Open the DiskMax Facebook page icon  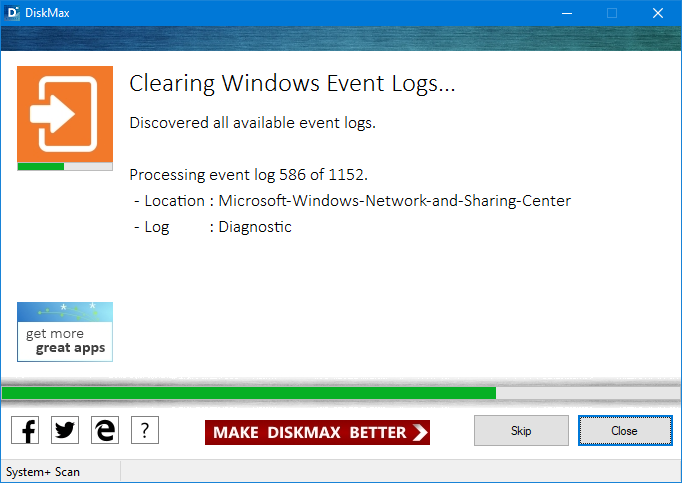coord(25,430)
